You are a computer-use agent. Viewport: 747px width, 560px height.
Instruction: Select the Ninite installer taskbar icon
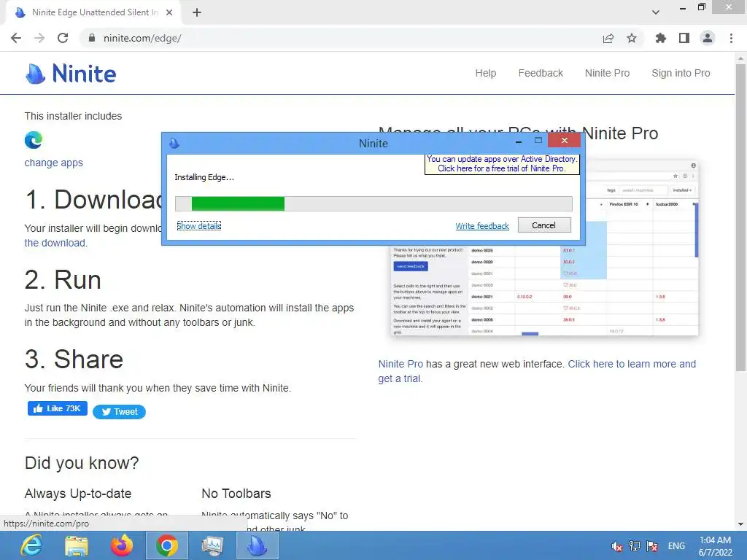click(258, 545)
